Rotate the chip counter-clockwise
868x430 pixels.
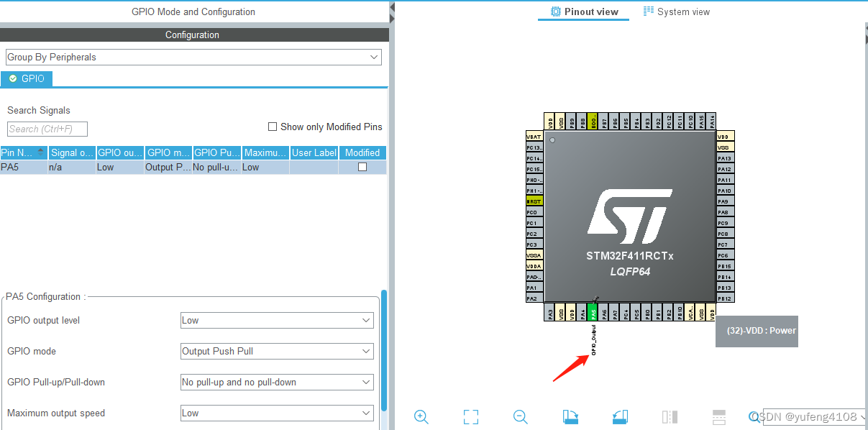click(620, 417)
